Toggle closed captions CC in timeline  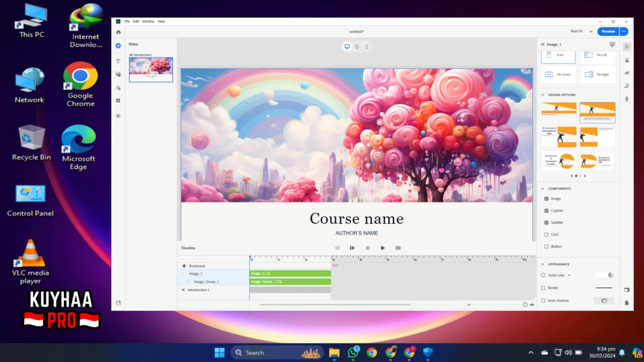point(398,248)
